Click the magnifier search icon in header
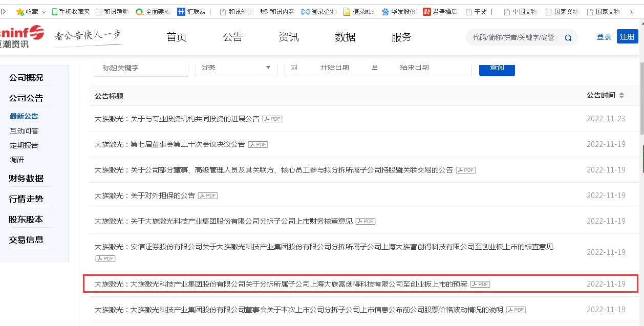The height and width of the screenshot is (326, 644). click(568, 37)
